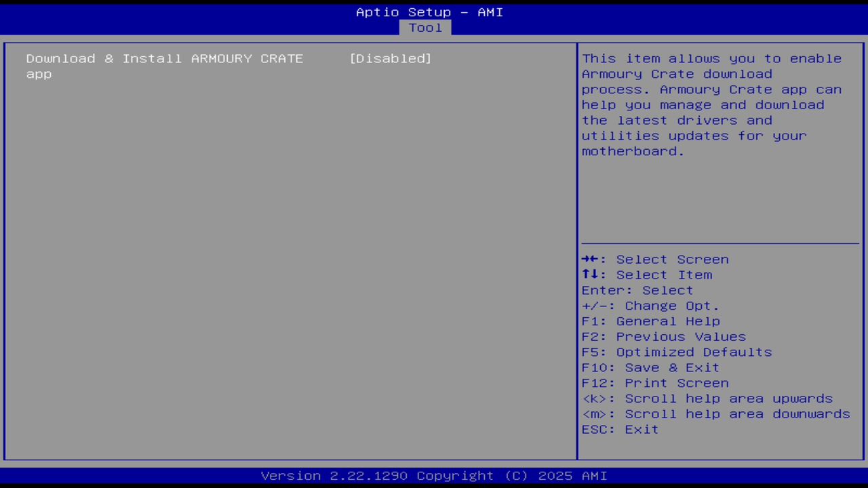Image resolution: width=868 pixels, height=488 pixels.
Task: Click the Select Item arrows hint
Action: pos(646,274)
